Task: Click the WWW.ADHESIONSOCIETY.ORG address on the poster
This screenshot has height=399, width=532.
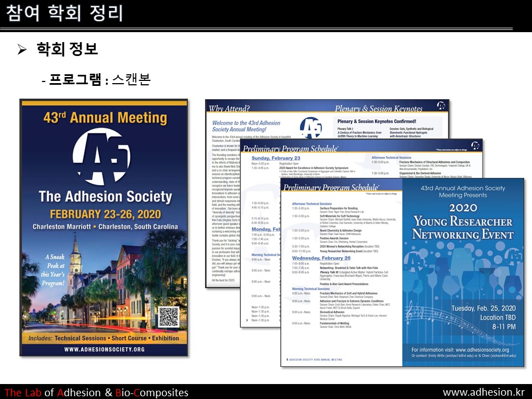Action: coord(104,349)
